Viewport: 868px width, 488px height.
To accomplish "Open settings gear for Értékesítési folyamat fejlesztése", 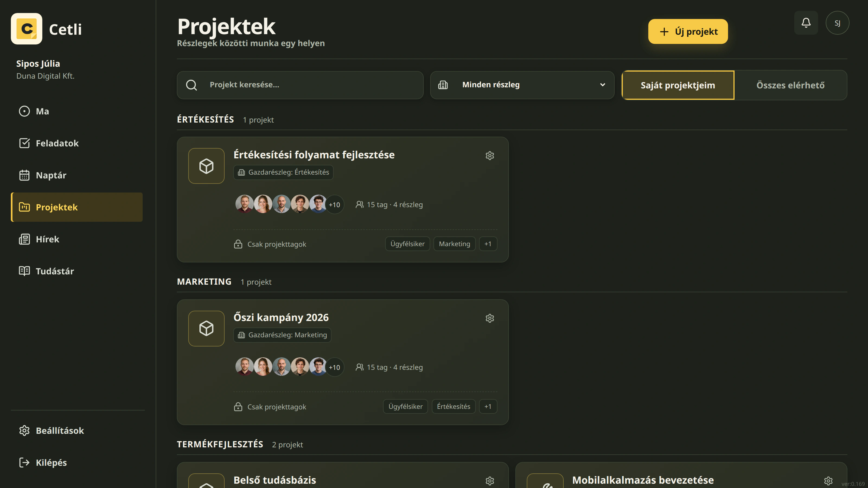I will coord(490,155).
